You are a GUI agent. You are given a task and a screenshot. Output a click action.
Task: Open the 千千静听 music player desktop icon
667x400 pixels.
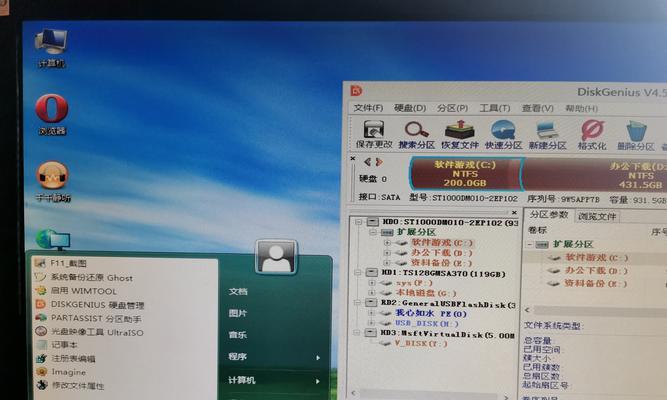[x=52, y=181]
